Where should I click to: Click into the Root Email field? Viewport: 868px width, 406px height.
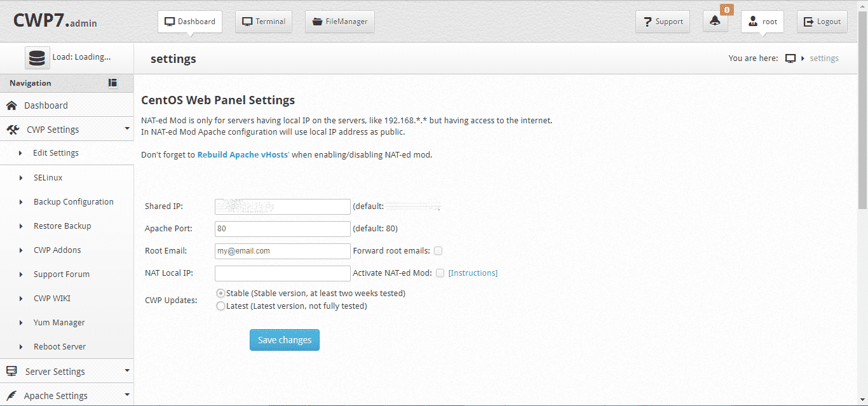click(x=283, y=251)
